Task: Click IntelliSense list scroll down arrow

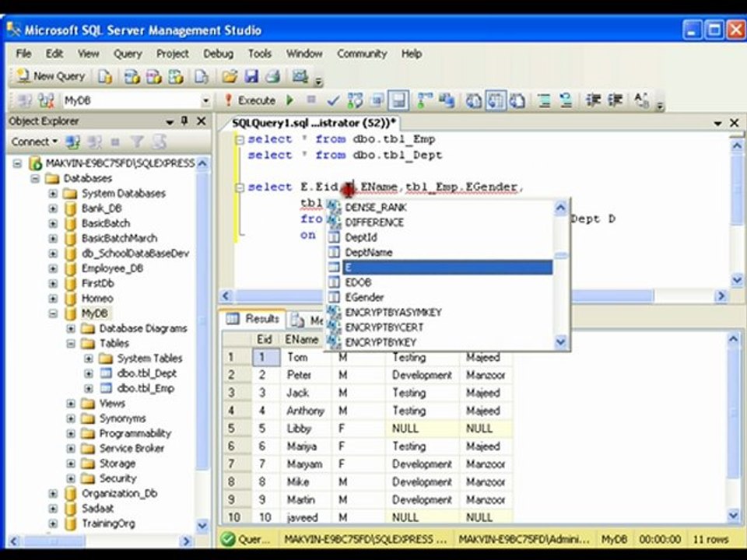Action: 561,341
